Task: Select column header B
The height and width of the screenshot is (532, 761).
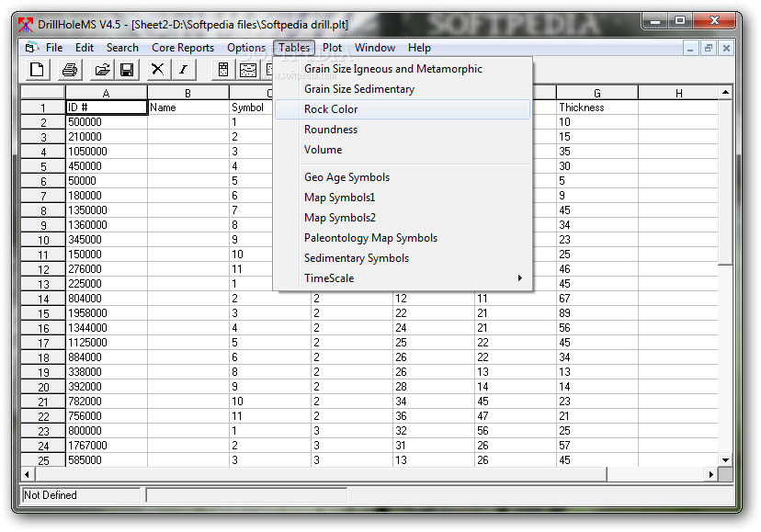Action: coord(187,93)
